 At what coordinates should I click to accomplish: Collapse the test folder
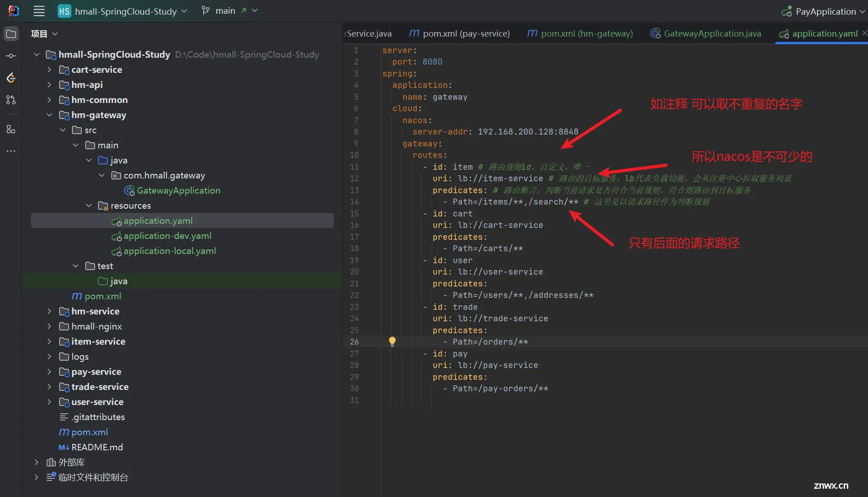tap(76, 266)
